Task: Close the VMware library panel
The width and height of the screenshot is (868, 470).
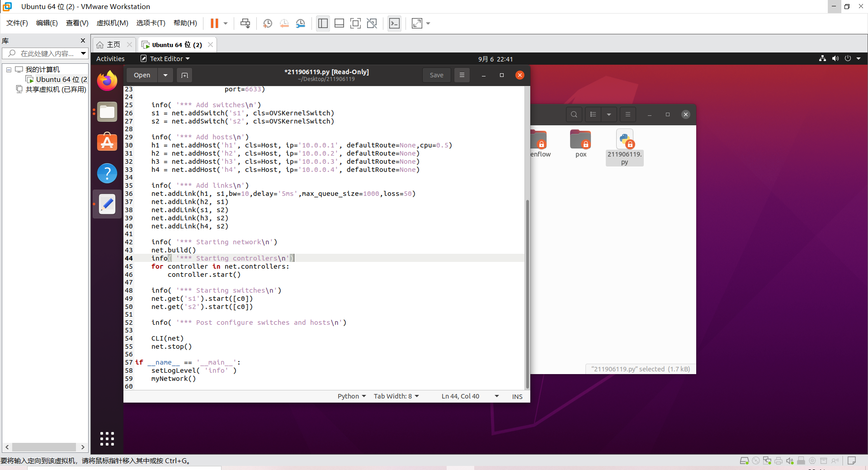Action: tap(83, 40)
